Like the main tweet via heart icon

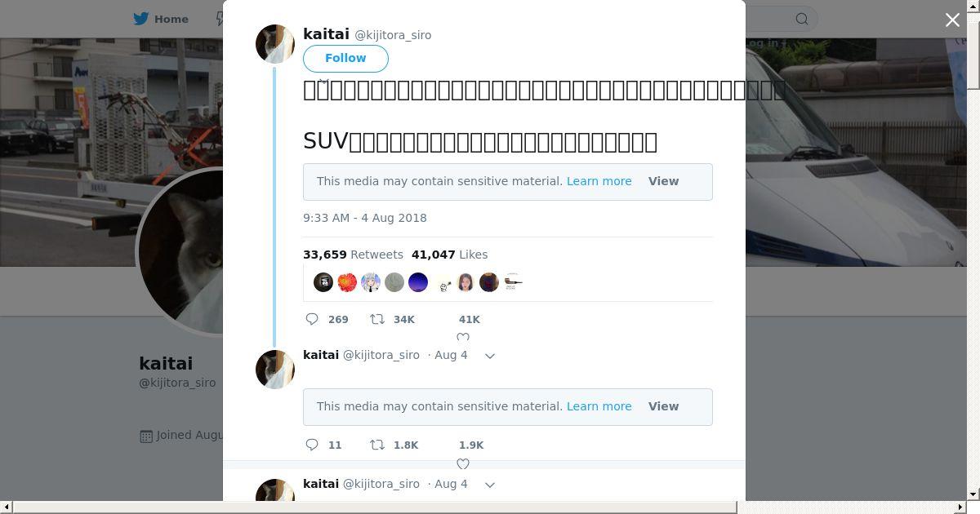(x=463, y=336)
